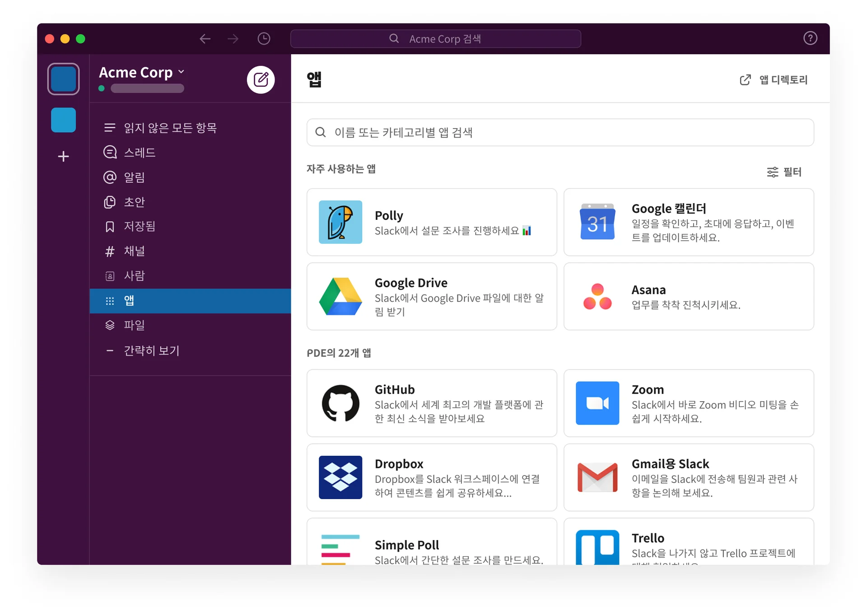Image resolution: width=867 pixels, height=616 pixels.
Task: Click the Acme Corp 검색 search bar
Action: click(435, 39)
